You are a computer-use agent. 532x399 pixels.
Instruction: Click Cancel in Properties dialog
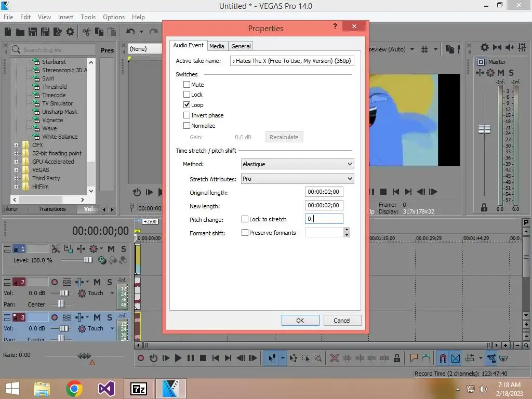point(342,320)
